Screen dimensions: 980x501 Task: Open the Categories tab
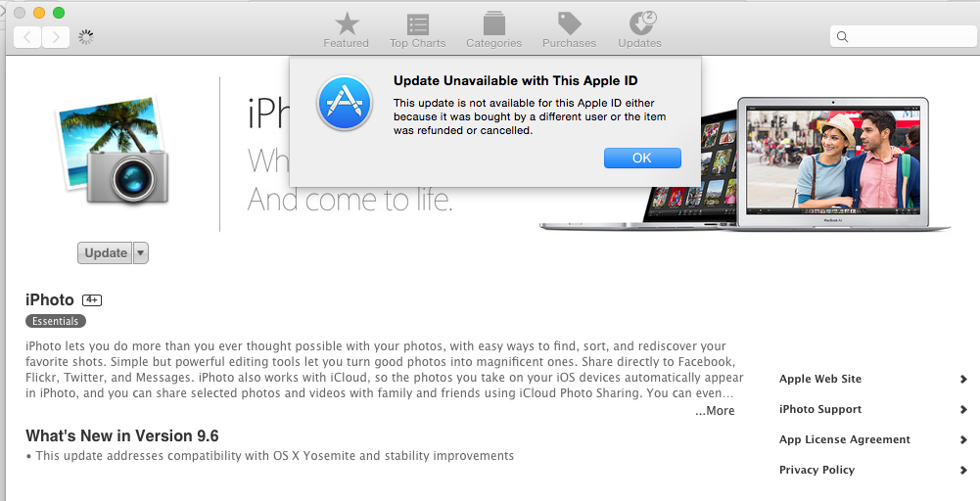point(493,30)
